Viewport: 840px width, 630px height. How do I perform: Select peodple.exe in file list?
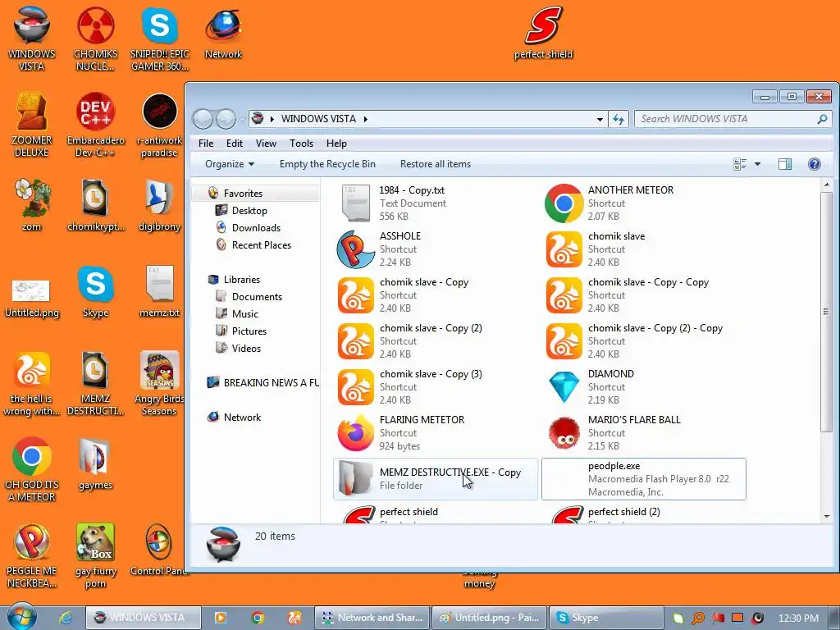(643, 479)
